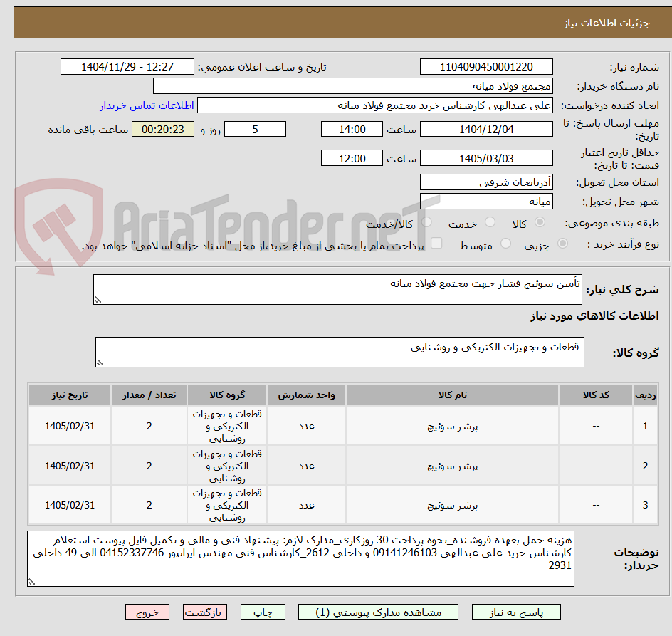This screenshot has width=672, height=636.
Task: Click the تعداد / مقدار column header
Action: (x=149, y=395)
